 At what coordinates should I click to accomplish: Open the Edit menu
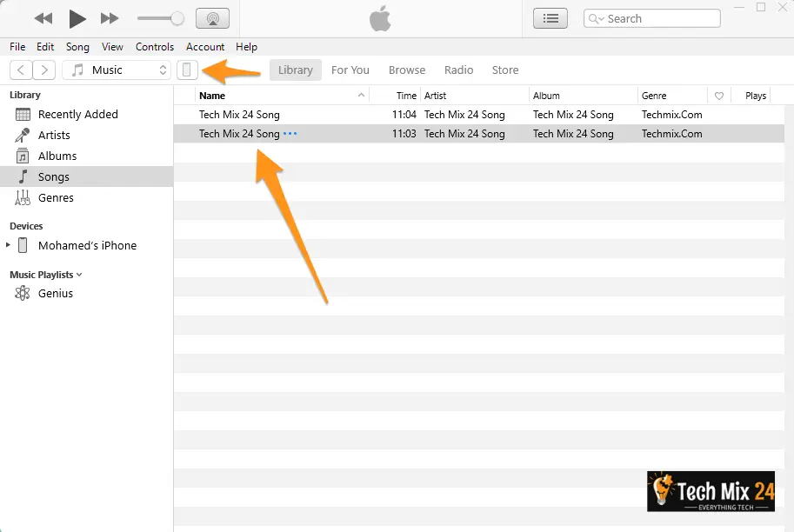pyautogui.click(x=45, y=47)
